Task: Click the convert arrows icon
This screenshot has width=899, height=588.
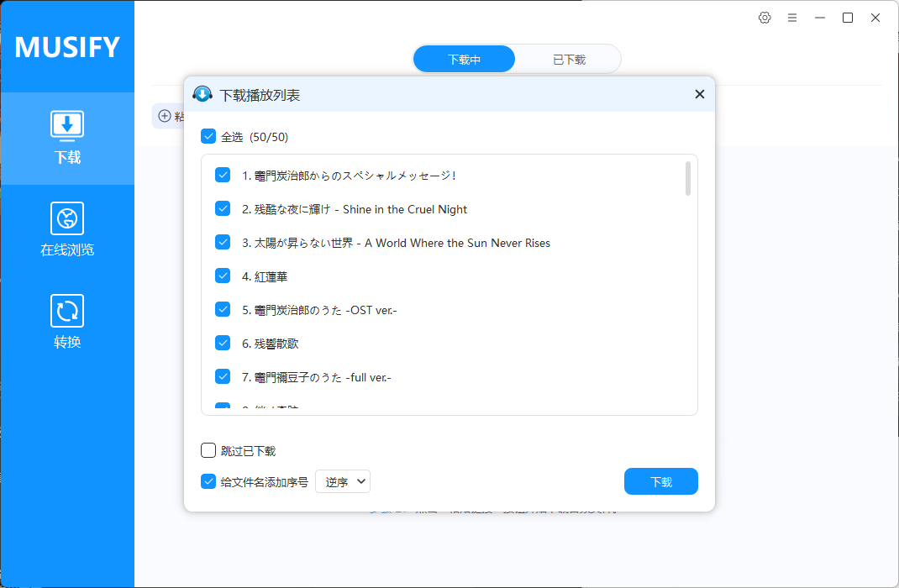Action: pyautogui.click(x=67, y=311)
